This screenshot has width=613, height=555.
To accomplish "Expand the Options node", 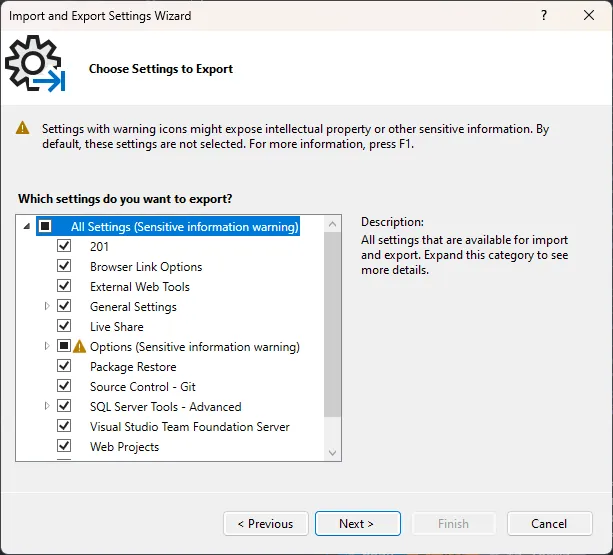I will [x=47, y=346].
